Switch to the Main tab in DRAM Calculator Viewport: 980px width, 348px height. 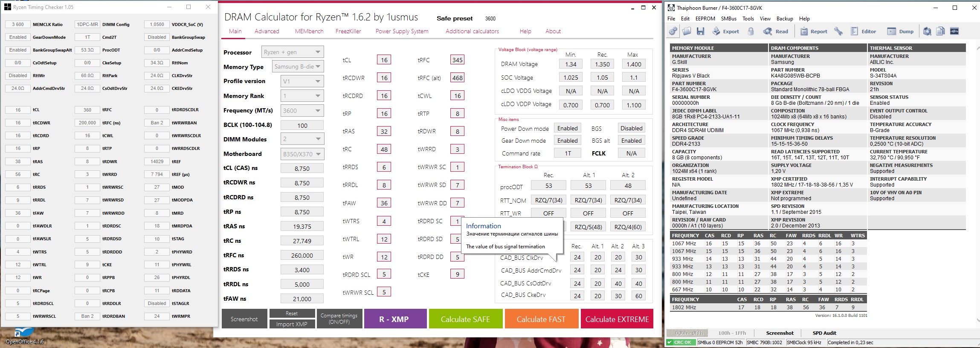coord(235,31)
